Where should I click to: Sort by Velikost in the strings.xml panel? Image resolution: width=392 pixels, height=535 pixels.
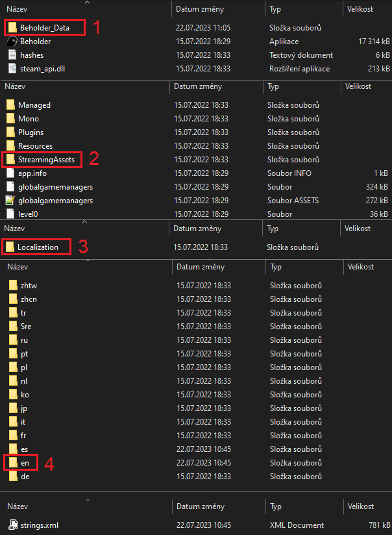tap(361, 506)
